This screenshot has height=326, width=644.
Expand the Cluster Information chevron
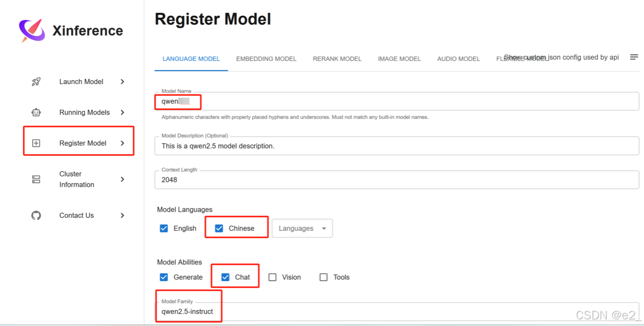point(122,179)
